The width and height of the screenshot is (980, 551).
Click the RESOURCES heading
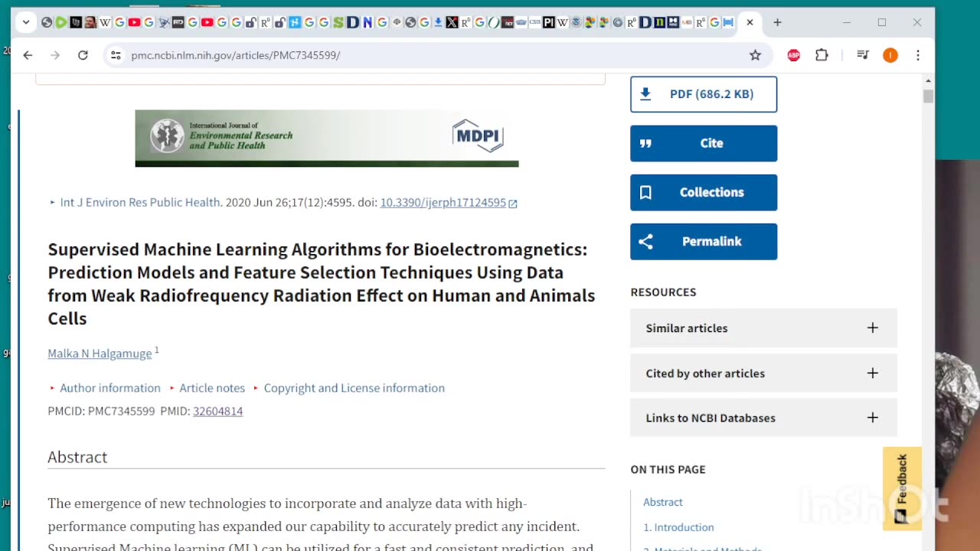[663, 292]
